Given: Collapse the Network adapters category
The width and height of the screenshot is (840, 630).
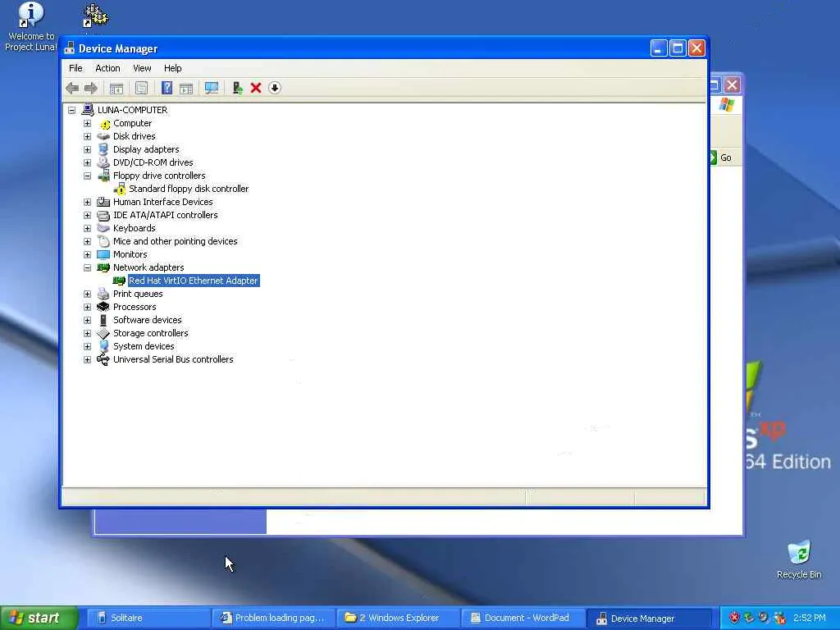Looking at the screenshot, I should pyautogui.click(x=87, y=267).
